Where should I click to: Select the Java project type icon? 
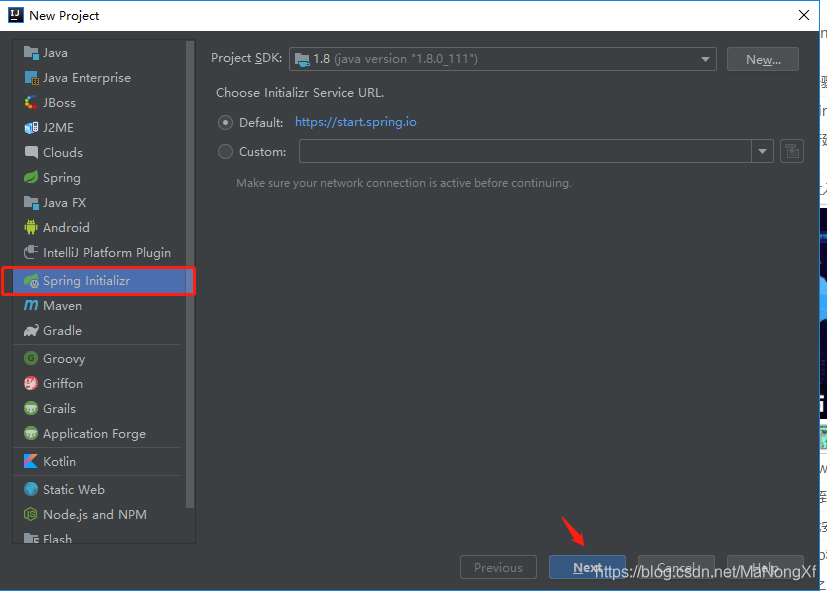coord(31,53)
